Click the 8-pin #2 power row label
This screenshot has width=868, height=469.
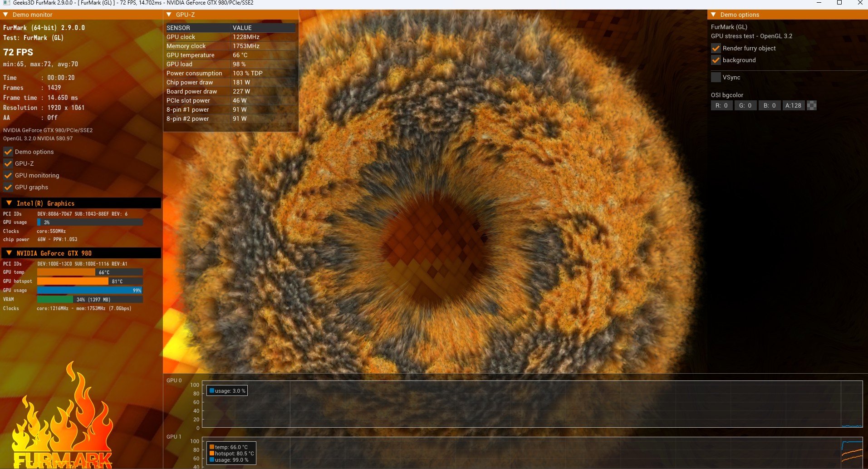click(188, 118)
